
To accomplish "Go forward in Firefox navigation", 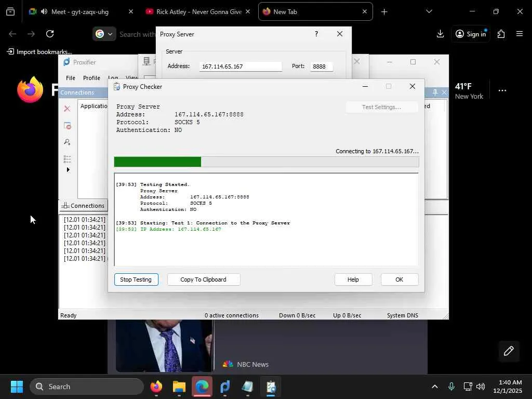I will point(31,34).
